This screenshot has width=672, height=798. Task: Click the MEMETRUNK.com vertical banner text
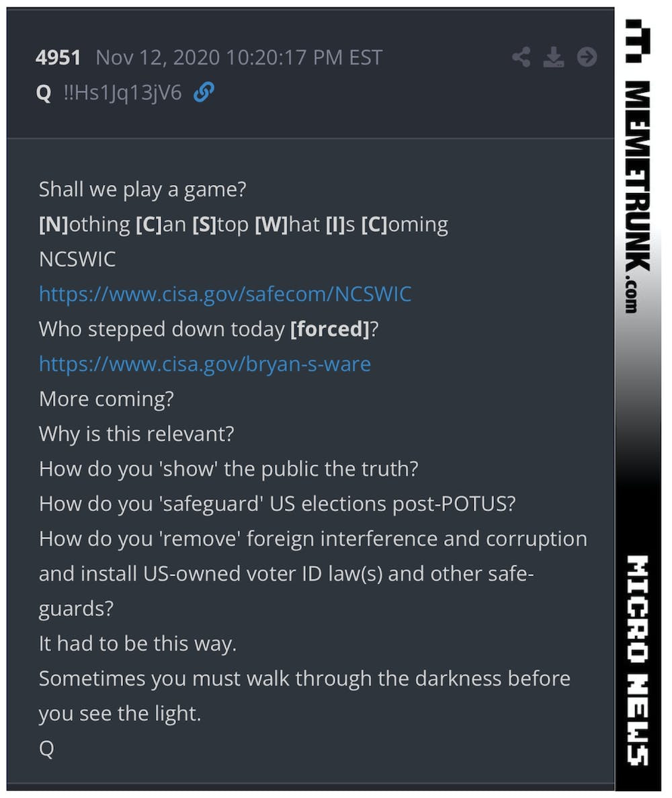coord(638,196)
